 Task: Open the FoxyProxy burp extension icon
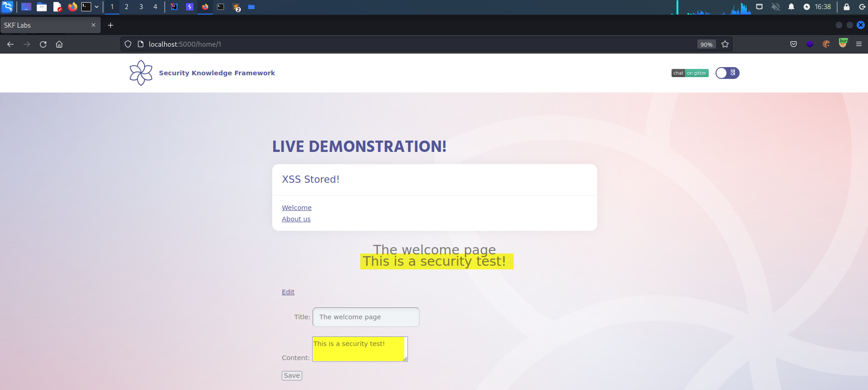[843, 43]
